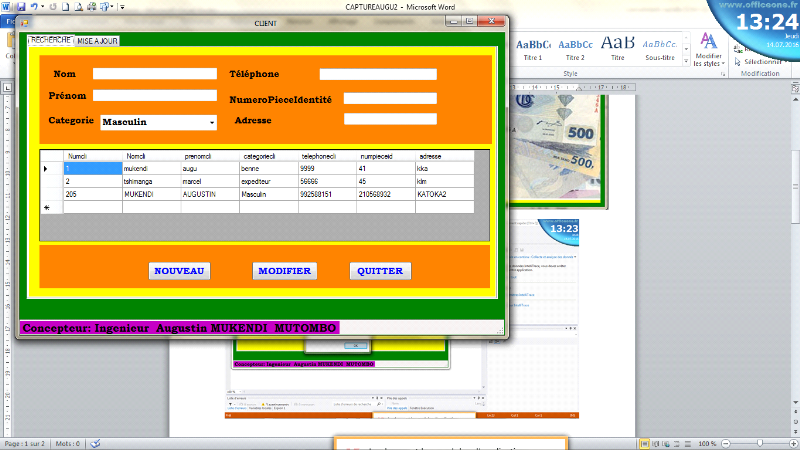Click the Redo icon in Word's toolbar
The width and height of the screenshot is (800, 450).
[53, 7]
